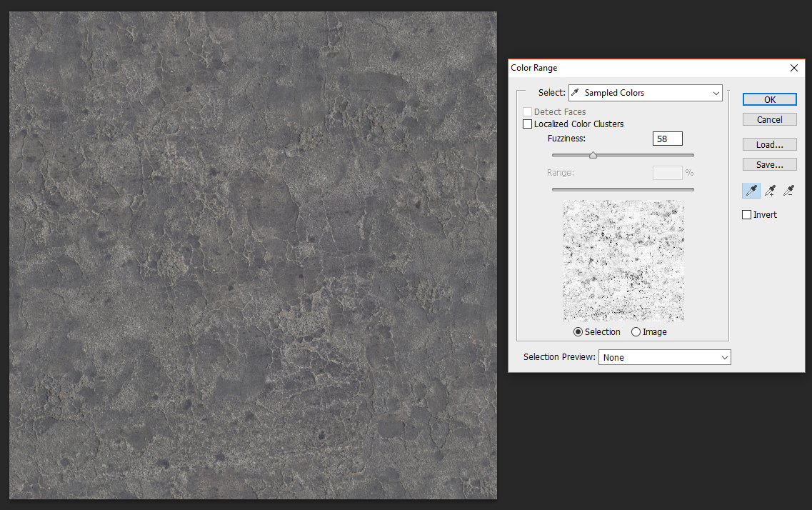Select the Selection radio button
The width and height of the screenshot is (812, 510).
(x=578, y=331)
